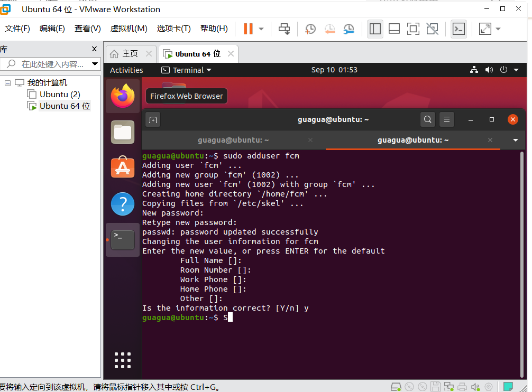Click the floppy status bar icon
This screenshot has height=392, width=532.
point(436,387)
